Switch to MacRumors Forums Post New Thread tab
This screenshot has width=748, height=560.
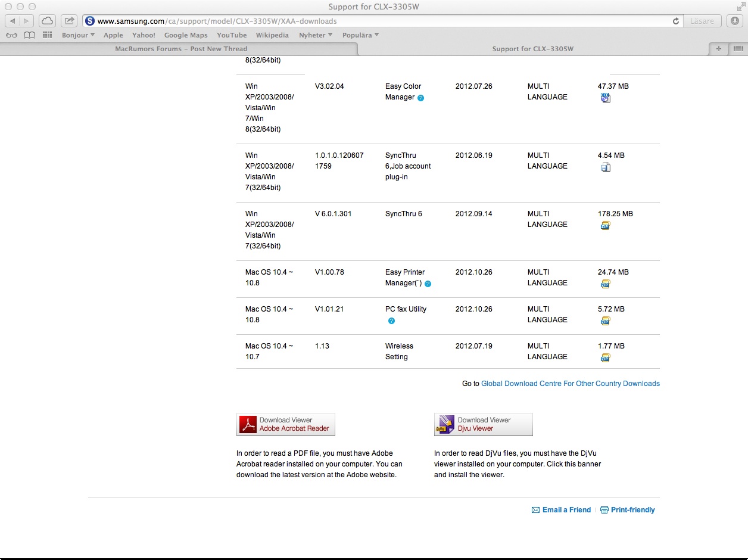coord(180,49)
